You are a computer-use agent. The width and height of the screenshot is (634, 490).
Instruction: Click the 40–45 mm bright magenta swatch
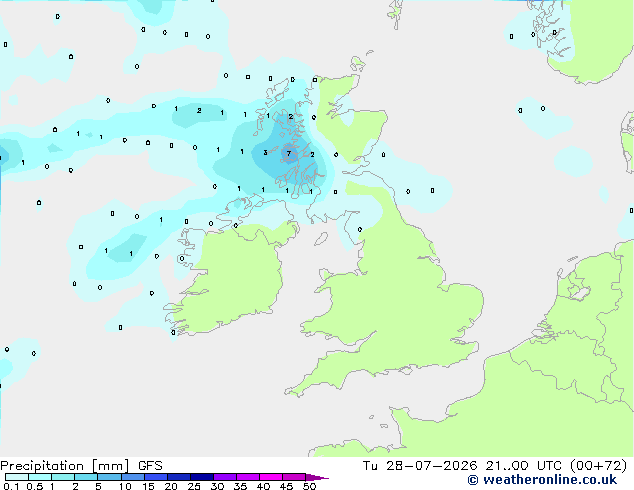tap(271, 477)
